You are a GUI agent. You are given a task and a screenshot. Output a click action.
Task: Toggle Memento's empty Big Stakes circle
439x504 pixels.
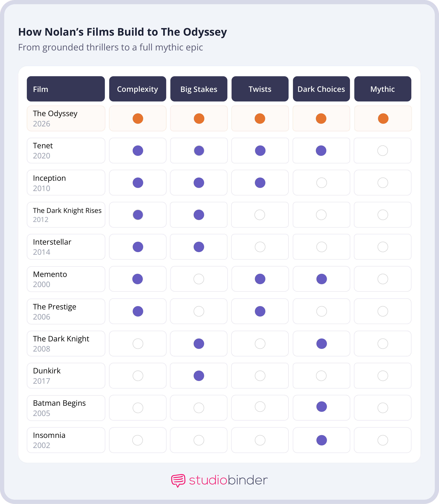tap(199, 279)
